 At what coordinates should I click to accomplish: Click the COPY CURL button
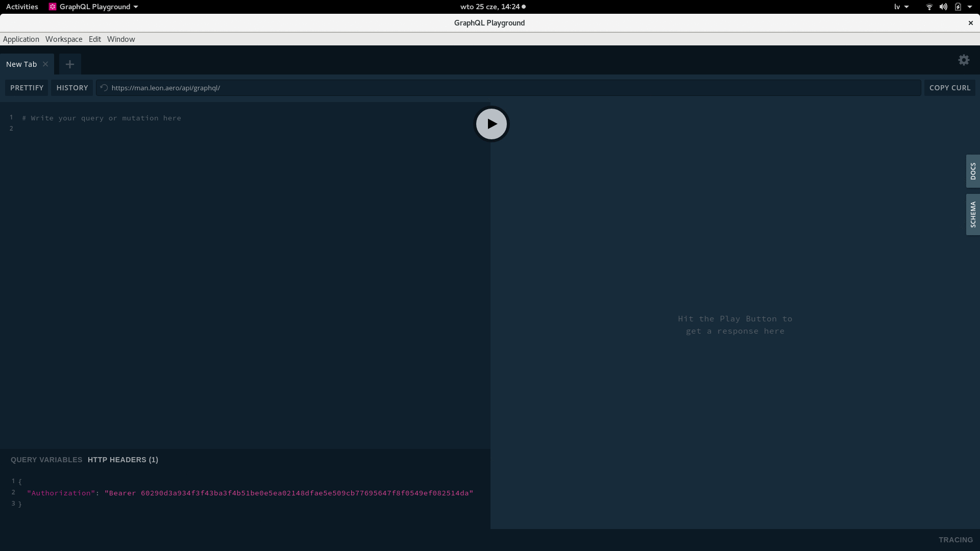coord(949,88)
